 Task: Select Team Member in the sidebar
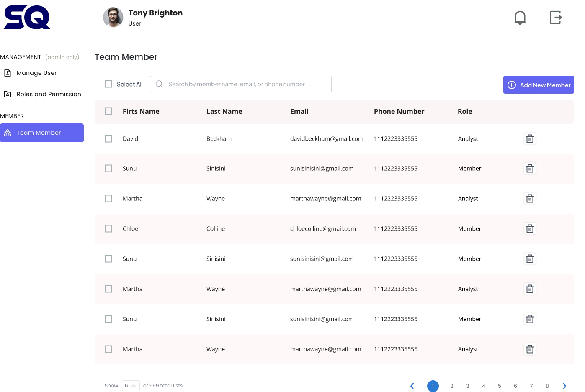pyautogui.click(x=42, y=133)
